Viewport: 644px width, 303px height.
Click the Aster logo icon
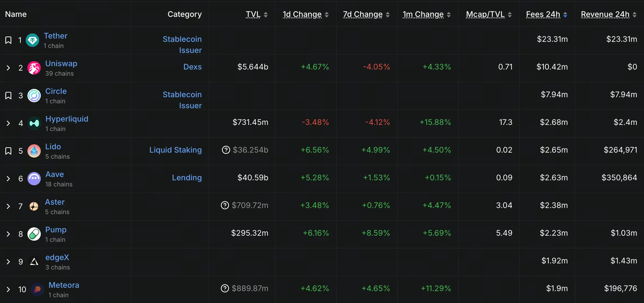point(34,206)
